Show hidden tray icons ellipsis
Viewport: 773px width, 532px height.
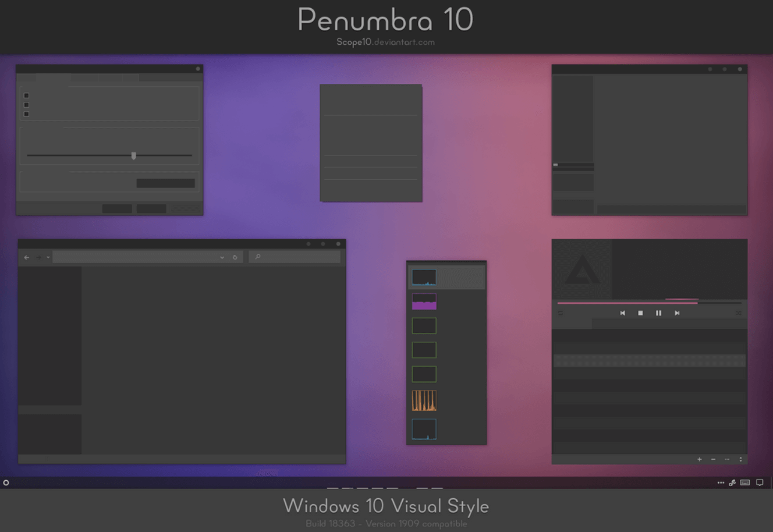coord(721,483)
